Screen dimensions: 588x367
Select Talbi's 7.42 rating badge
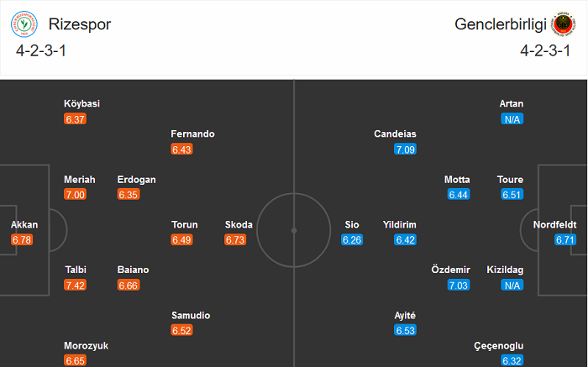point(76,286)
